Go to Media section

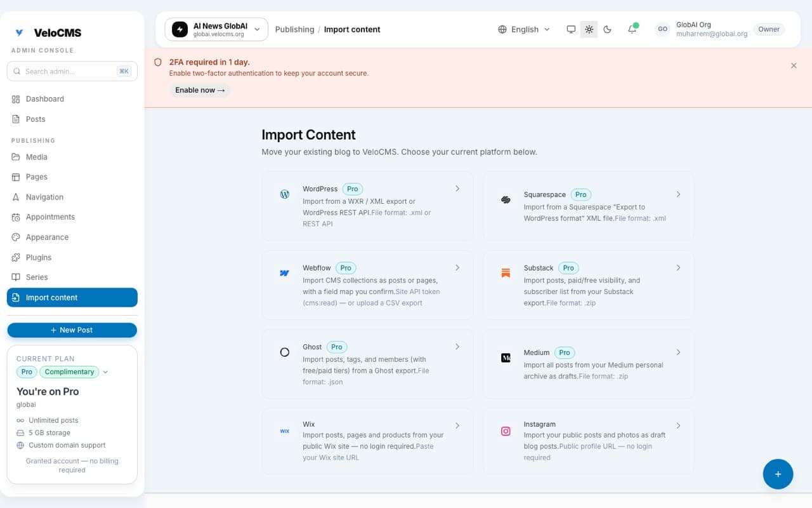point(72,157)
